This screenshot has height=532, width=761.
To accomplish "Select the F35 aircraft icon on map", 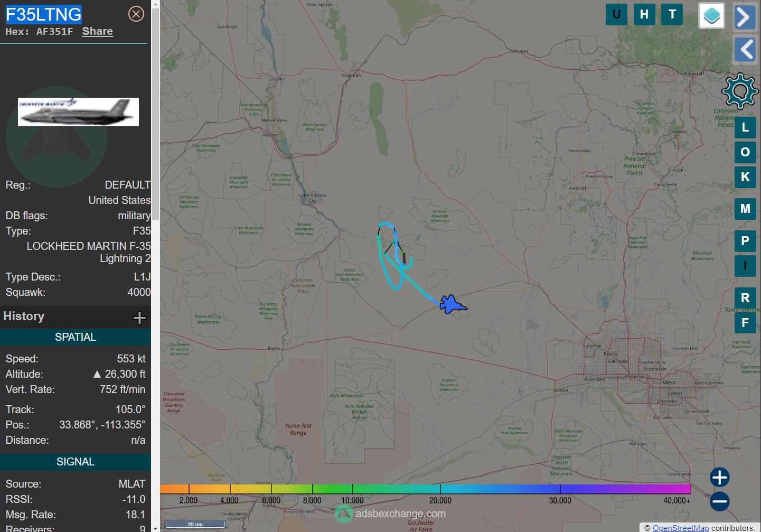I will pos(453,304).
